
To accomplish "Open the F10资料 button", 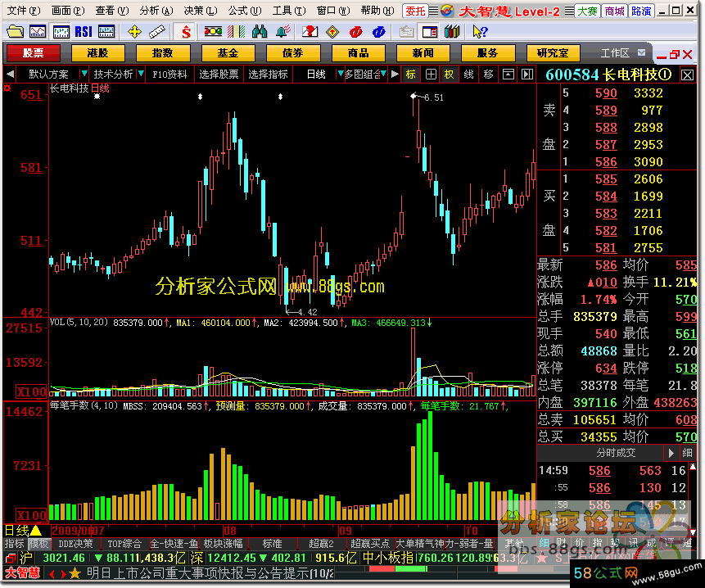I will pyautogui.click(x=169, y=75).
